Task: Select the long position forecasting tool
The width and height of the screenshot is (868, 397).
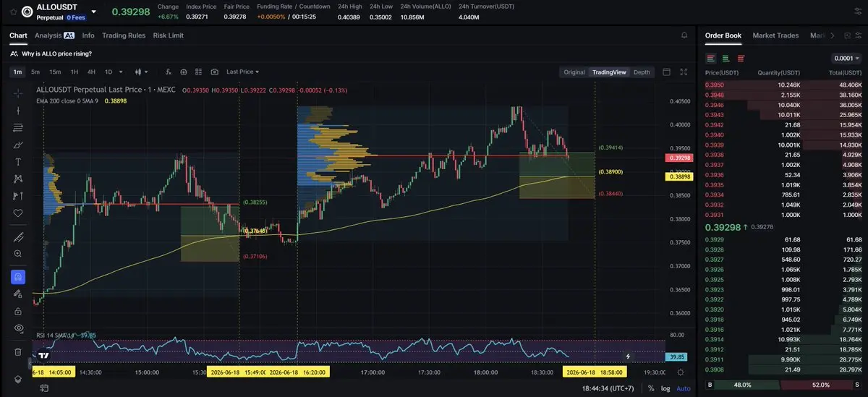Action: [x=18, y=196]
